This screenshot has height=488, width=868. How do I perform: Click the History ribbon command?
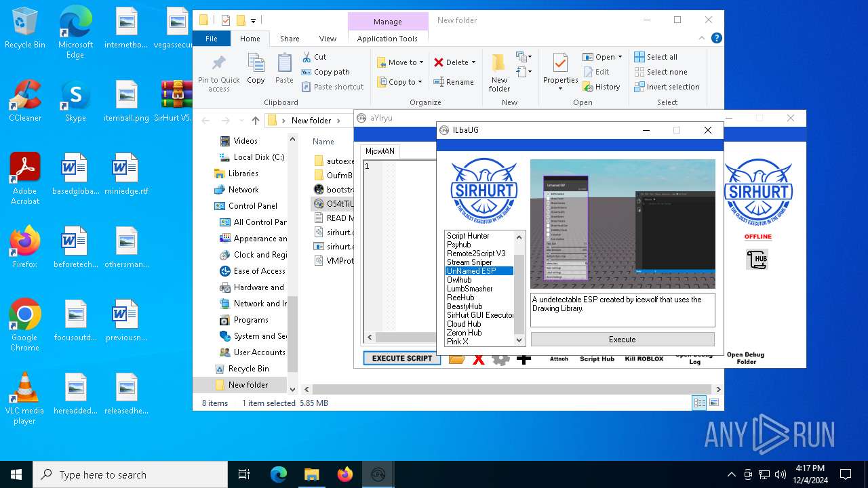[601, 87]
